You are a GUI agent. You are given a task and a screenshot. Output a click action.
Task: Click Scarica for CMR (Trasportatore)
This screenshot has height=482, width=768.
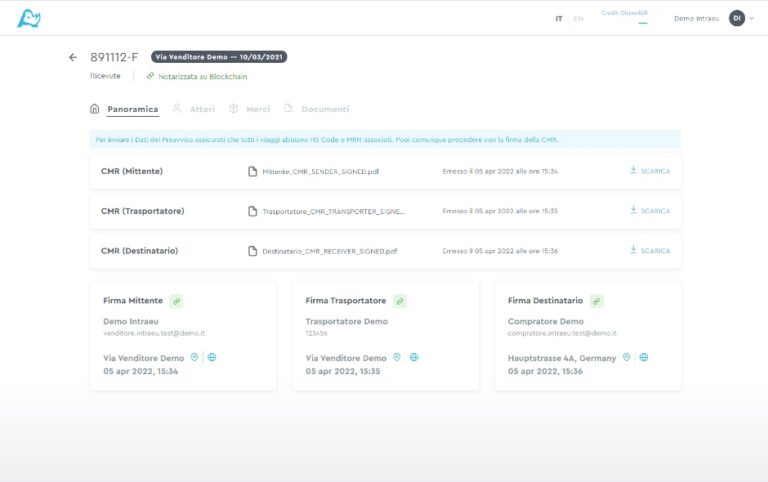pos(650,211)
